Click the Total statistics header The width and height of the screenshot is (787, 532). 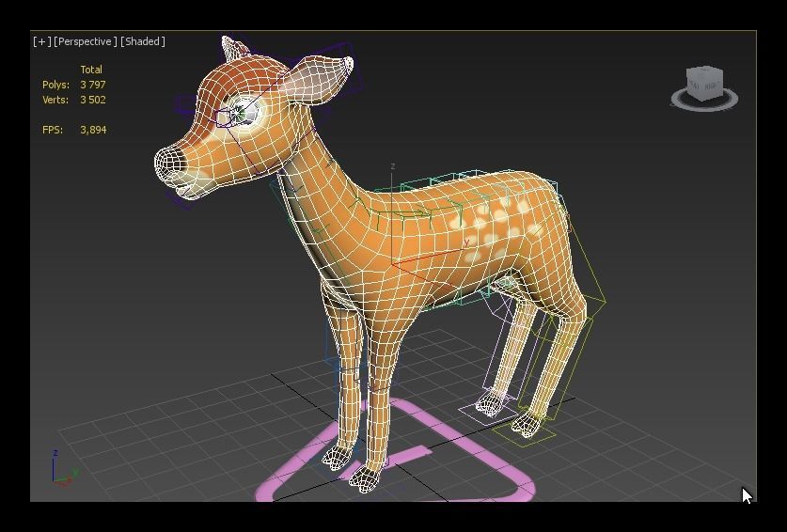coord(91,70)
